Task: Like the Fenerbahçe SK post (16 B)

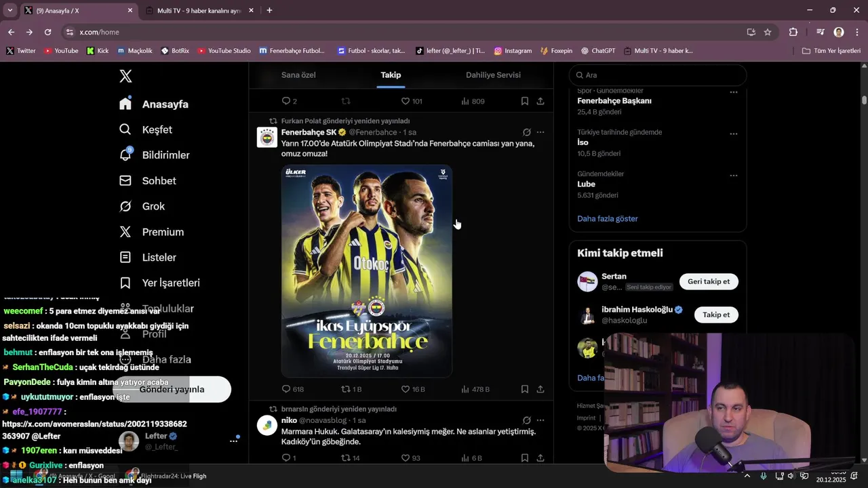Action: click(413, 389)
